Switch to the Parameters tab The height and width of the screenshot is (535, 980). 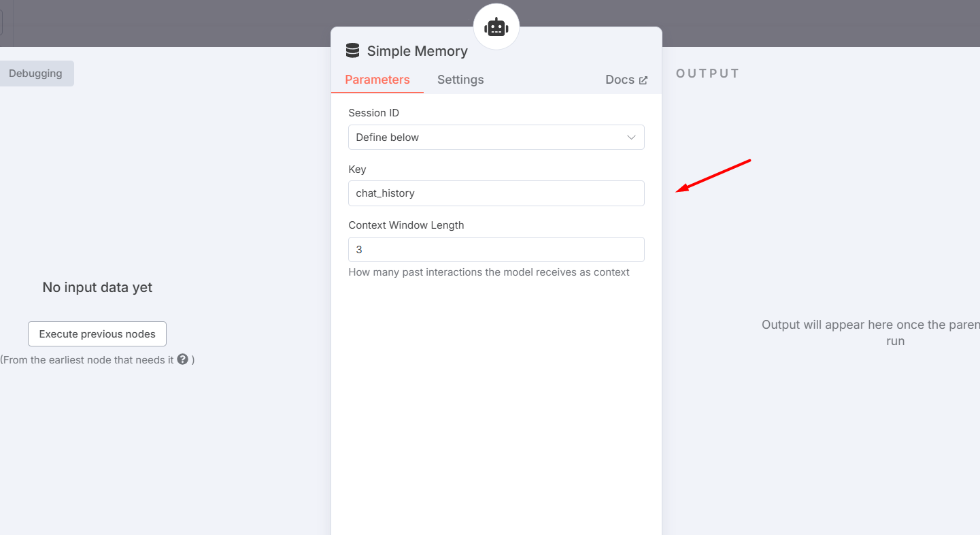377,80
